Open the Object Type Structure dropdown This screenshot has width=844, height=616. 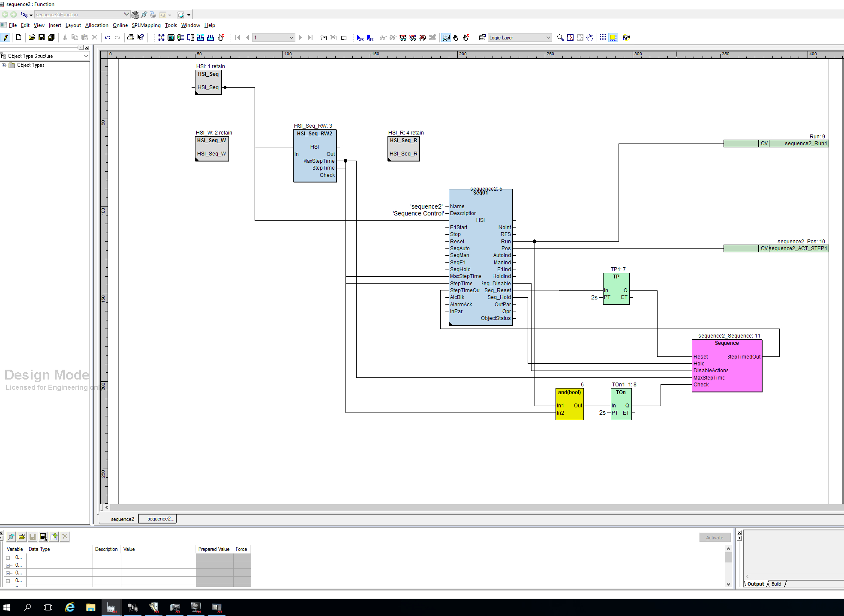tap(86, 56)
